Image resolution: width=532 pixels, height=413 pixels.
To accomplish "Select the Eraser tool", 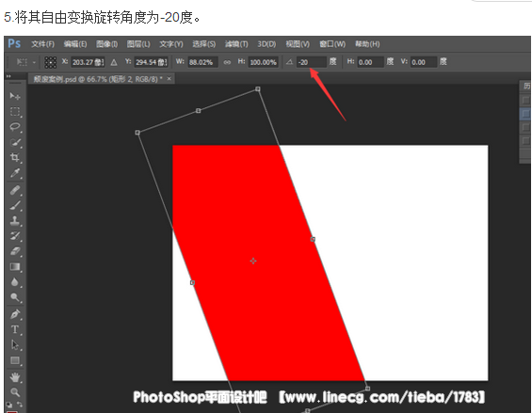I will pyautogui.click(x=15, y=251).
